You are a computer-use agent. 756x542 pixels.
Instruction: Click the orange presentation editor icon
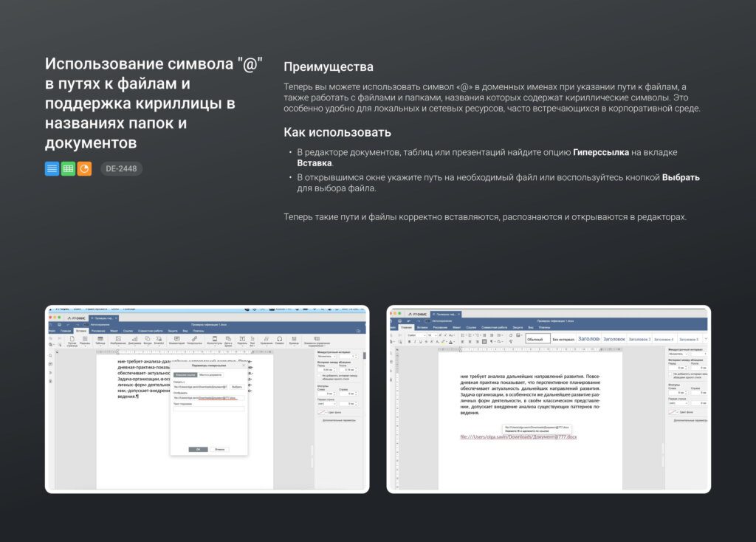coord(85,168)
